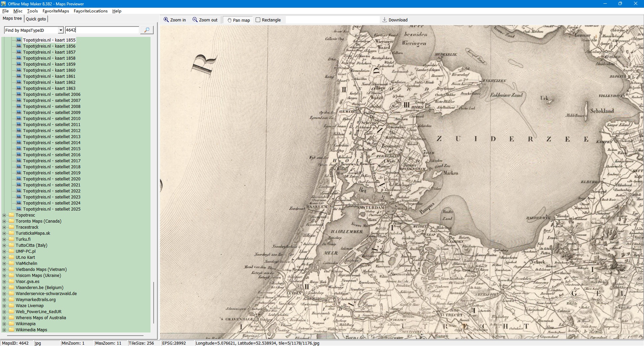The height and width of the screenshot is (346, 644).
Task: Click the map icon for satelliet 2025
Action: point(19,209)
